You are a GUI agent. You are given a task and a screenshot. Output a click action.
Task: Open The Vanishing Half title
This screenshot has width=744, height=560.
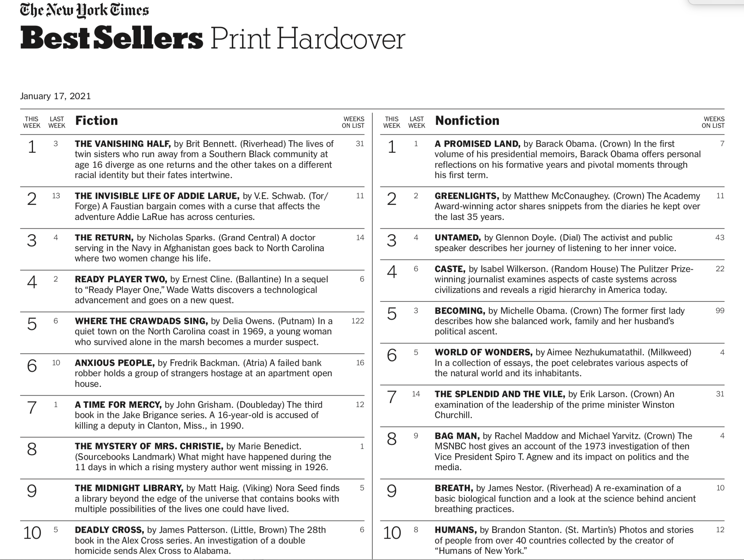123,144
